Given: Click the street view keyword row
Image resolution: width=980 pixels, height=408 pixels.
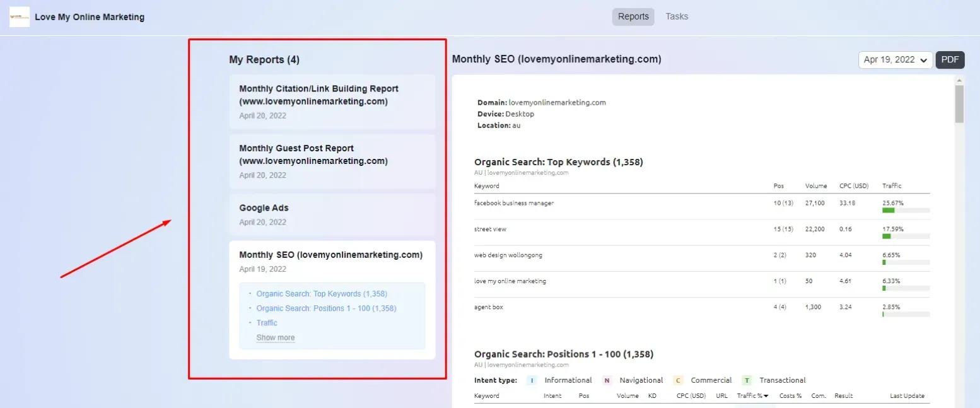Looking at the screenshot, I should pos(702,232).
